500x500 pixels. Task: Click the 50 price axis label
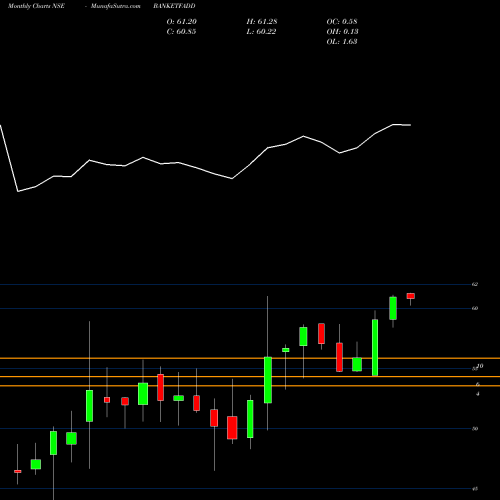[475, 429]
